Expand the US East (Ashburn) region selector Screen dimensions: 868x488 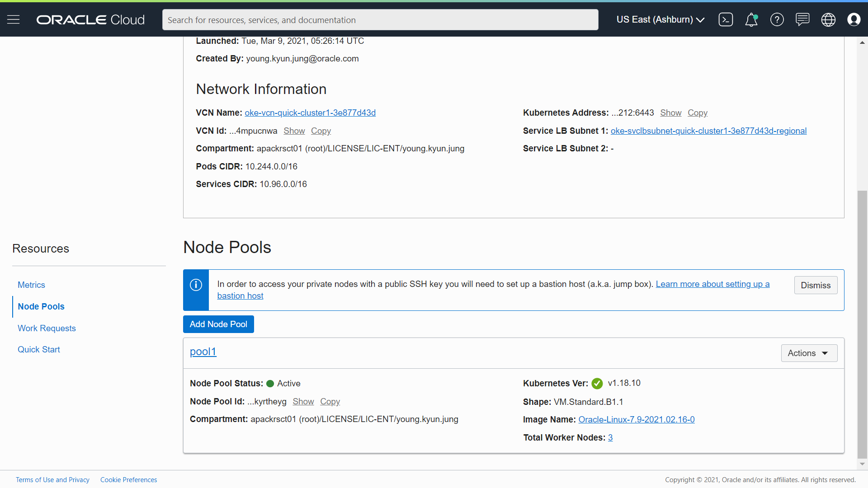point(660,19)
